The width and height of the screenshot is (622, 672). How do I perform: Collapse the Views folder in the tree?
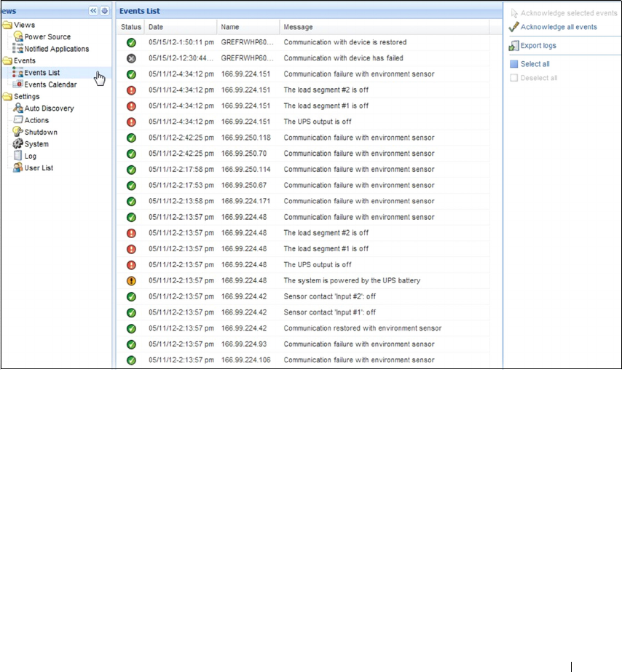(7, 25)
